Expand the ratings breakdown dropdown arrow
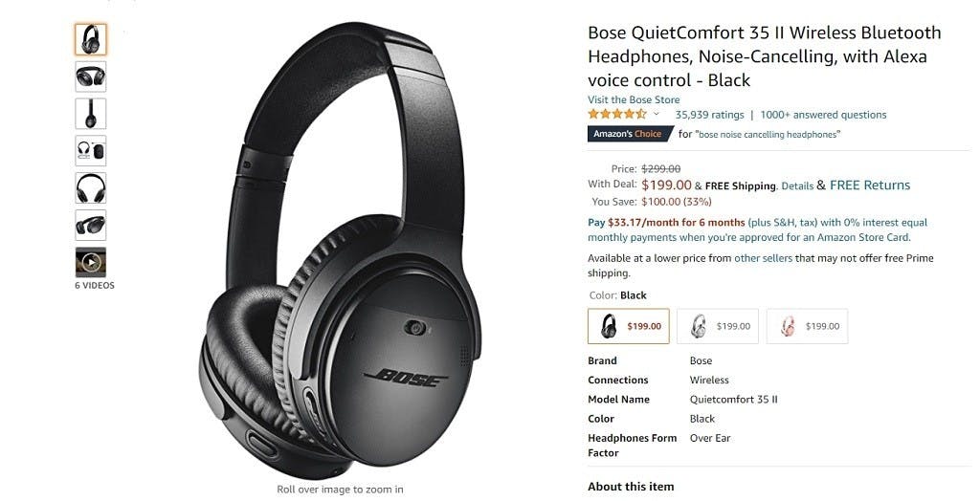Screen dimensions: 980x501 (x=657, y=115)
